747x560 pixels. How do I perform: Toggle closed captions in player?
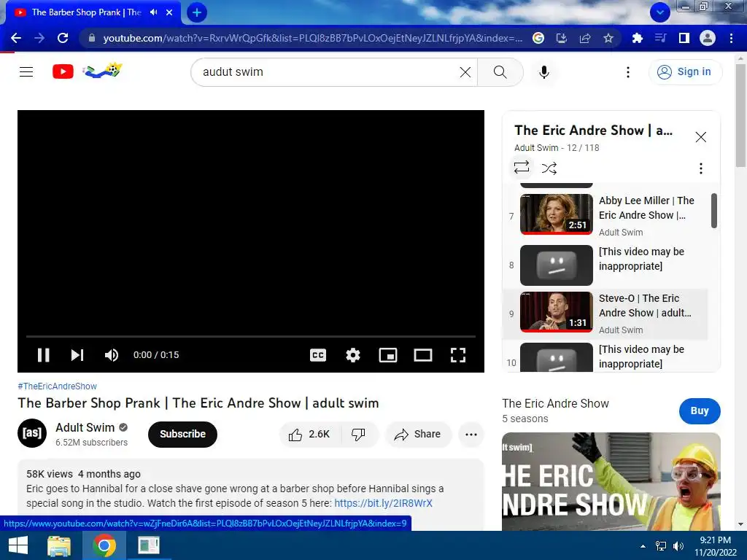click(318, 355)
